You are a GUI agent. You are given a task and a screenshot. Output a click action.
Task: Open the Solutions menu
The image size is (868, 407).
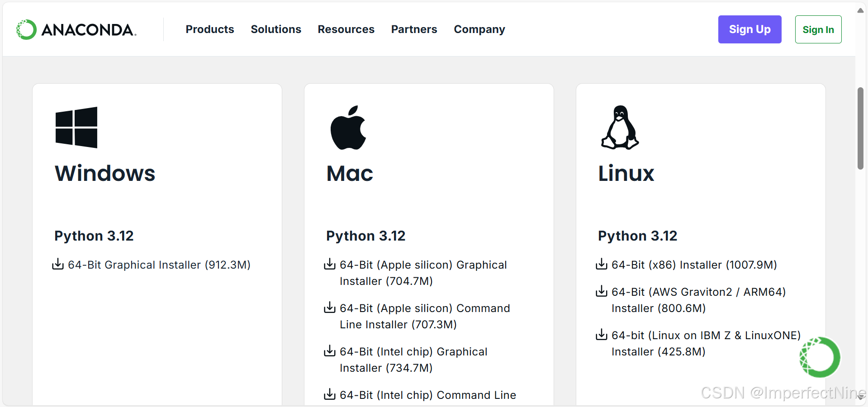pos(276,29)
